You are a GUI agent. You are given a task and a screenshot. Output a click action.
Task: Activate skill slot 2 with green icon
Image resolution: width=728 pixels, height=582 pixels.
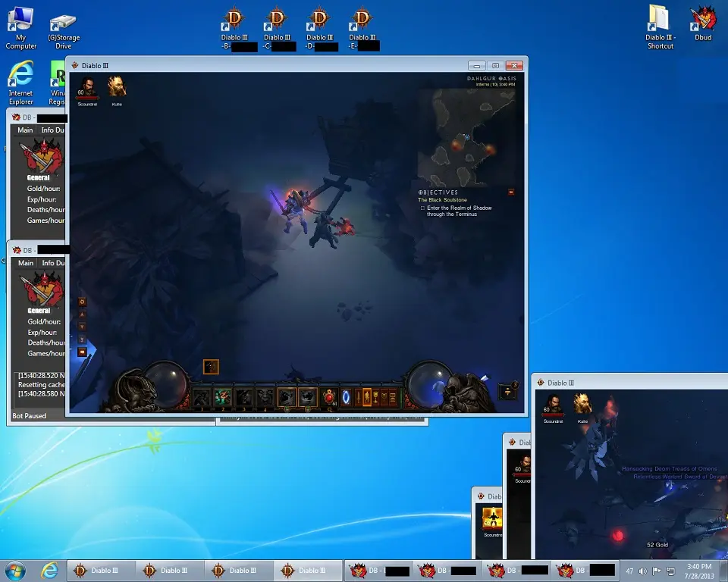click(223, 397)
